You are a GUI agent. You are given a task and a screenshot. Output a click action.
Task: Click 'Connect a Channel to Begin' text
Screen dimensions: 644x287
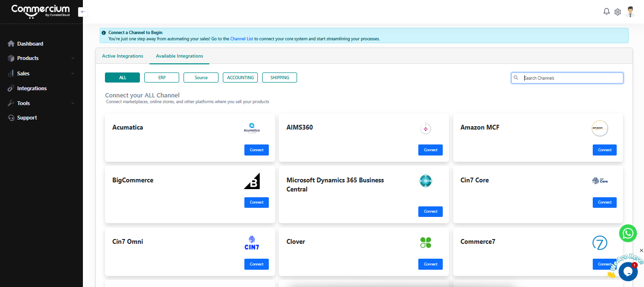click(x=136, y=33)
